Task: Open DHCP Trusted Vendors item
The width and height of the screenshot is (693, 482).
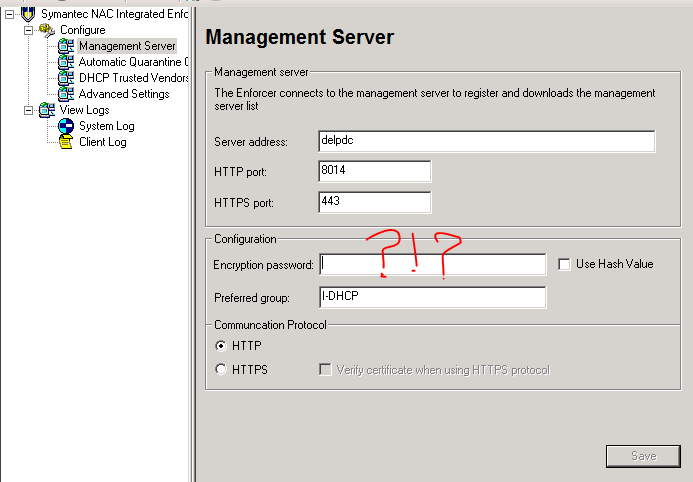Action: (133, 78)
